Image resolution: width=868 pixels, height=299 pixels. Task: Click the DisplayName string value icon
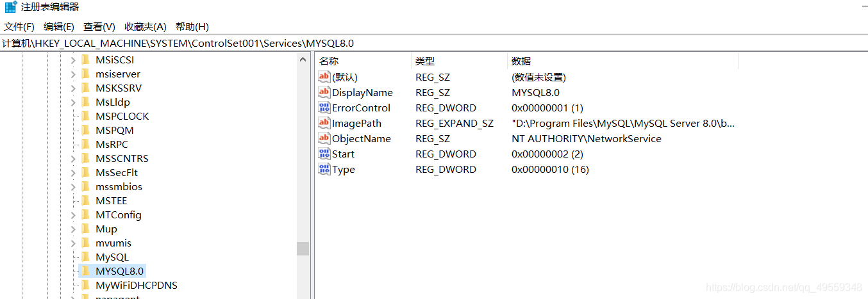pyautogui.click(x=324, y=92)
